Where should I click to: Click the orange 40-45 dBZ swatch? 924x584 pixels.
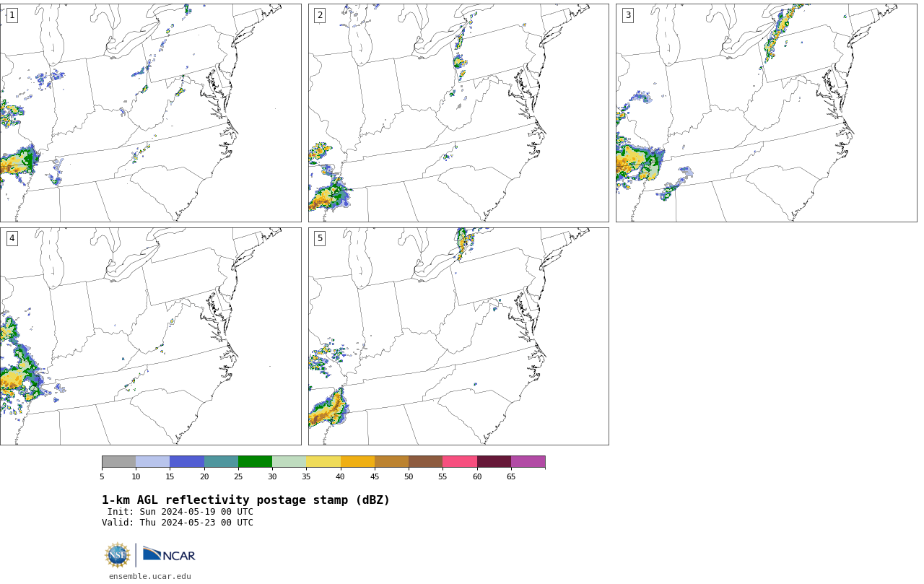(357, 462)
